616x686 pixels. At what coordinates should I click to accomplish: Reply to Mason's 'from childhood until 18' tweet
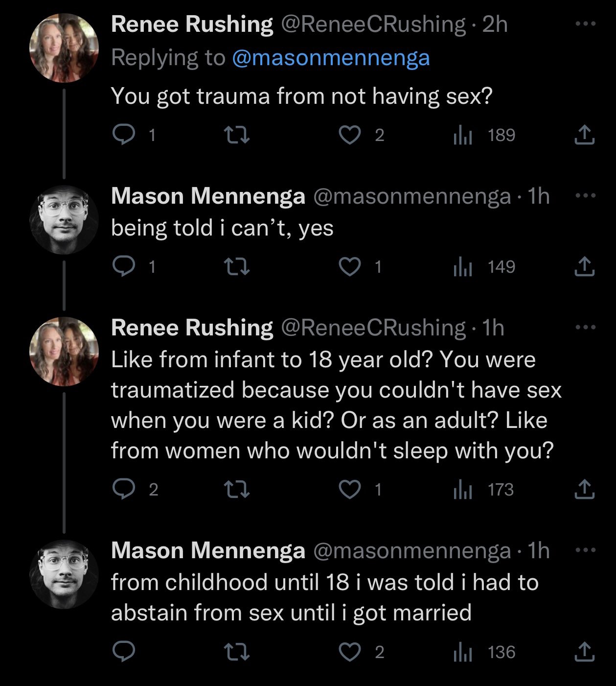(x=124, y=652)
